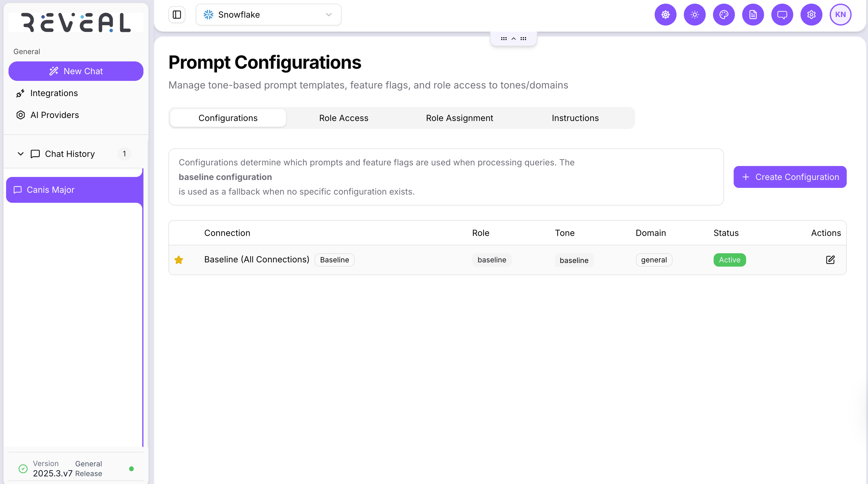Open the Canis Major chat from history
Screen dimensions: 868x484
point(50,189)
